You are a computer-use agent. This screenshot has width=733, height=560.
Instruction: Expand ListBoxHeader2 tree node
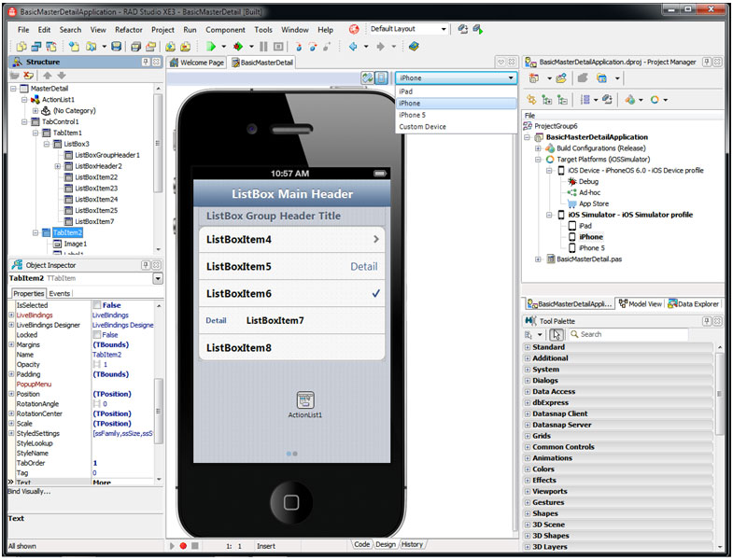(x=58, y=166)
